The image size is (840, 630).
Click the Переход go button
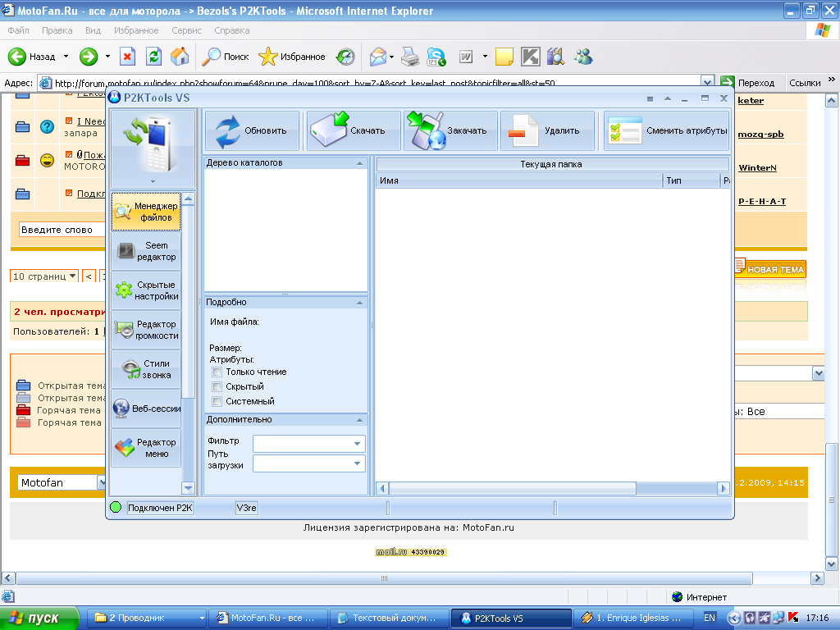[748, 83]
